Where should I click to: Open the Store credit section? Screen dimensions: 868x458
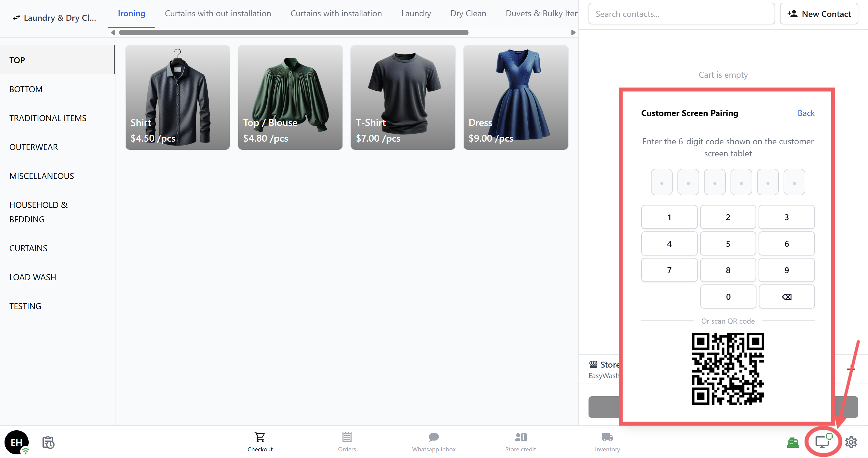click(520, 442)
